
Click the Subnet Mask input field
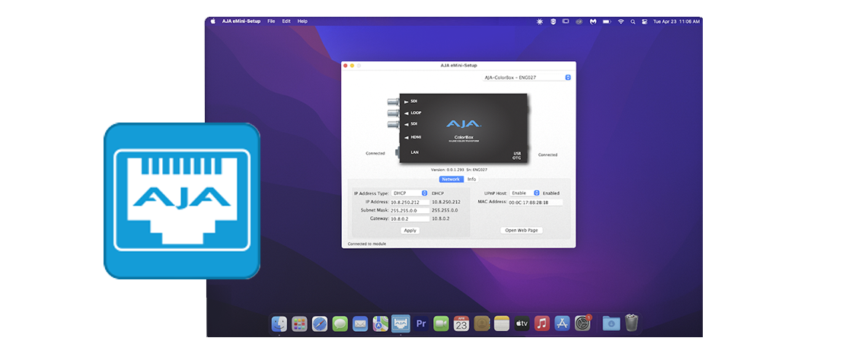click(410, 210)
